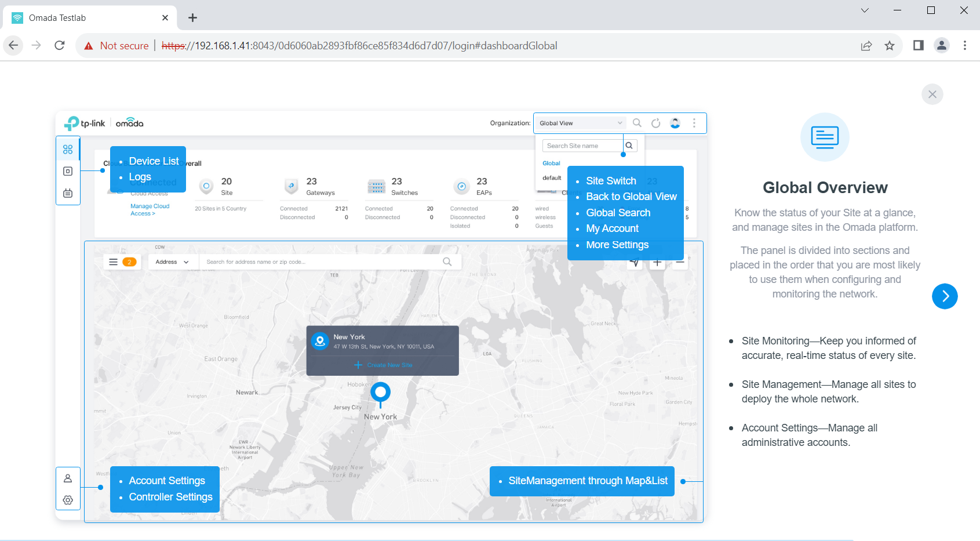Click the Search Site name field
This screenshot has width=980, height=541.
pos(582,146)
